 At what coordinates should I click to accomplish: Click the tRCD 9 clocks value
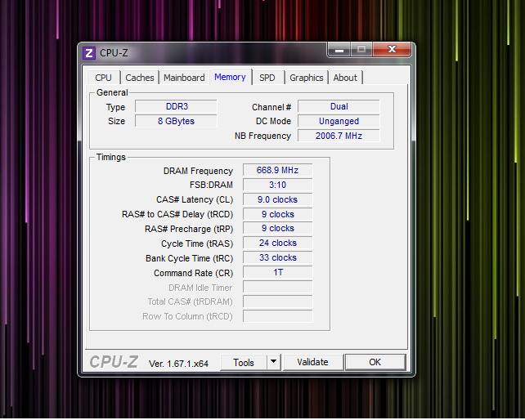point(277,214)
